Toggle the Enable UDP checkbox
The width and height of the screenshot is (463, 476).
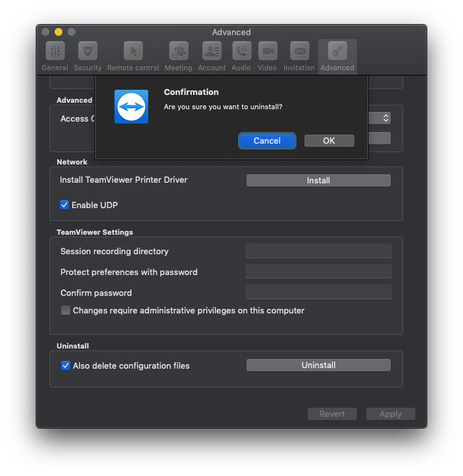pyautogui.click(x=64, y=205)
